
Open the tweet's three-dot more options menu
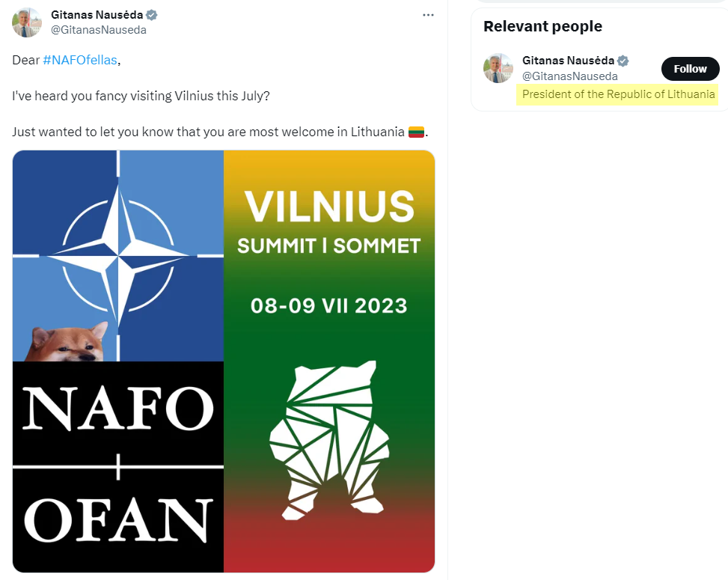pos(428,15)
